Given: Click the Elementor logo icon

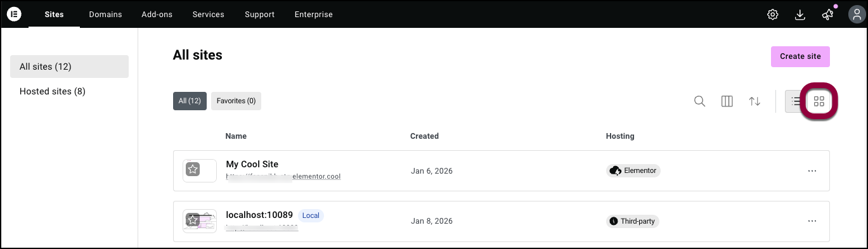Looking at the screenshot, I should 14,14.
